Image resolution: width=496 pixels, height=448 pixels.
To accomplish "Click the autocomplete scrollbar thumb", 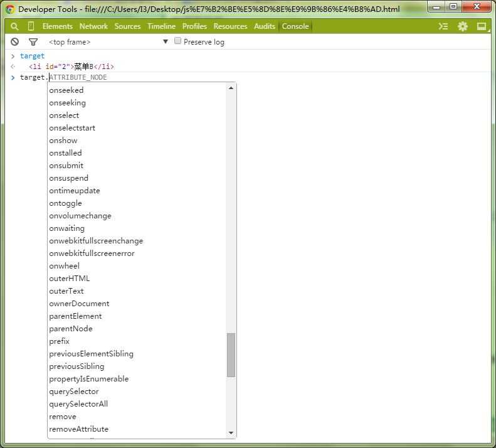I will click(231, 355).
